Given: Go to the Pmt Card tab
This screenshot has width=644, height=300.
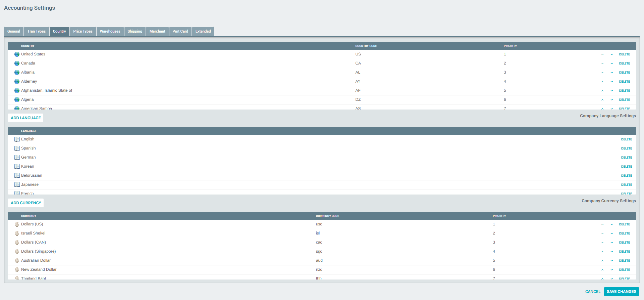Looking at the screenshot, I should tap(180, 32).
